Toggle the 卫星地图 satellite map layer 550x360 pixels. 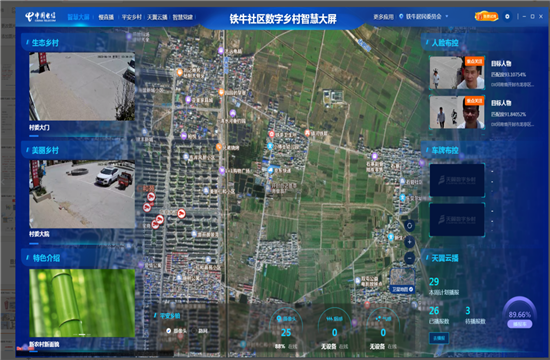[403, 280]
